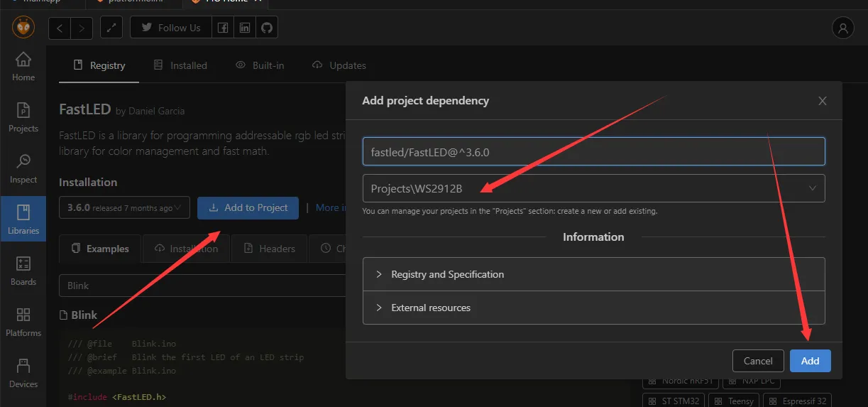
Task: Switch to the Installed tab
Action: pyautogui.click(x=180, y=65)
